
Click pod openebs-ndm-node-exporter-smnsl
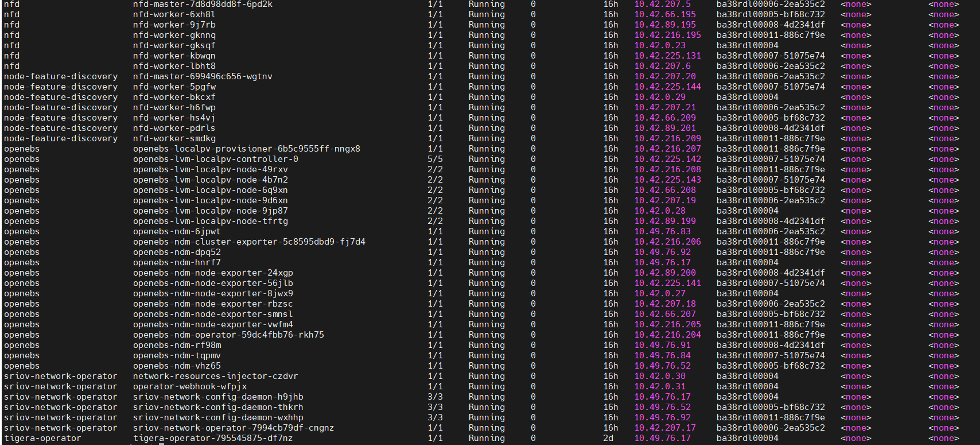click(x=213, y=314)
